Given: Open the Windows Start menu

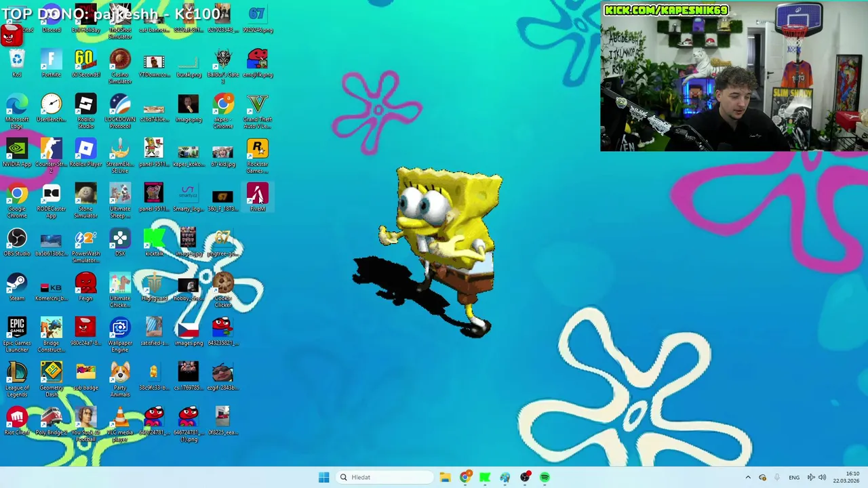Looking at the screenshot, I should click(324, 477).
